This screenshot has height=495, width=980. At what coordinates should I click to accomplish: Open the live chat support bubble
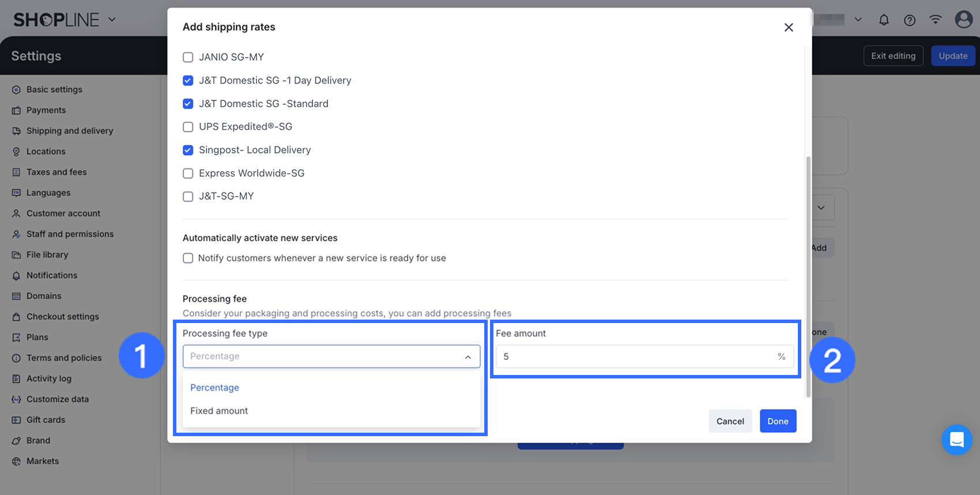[x=957, y=440]
